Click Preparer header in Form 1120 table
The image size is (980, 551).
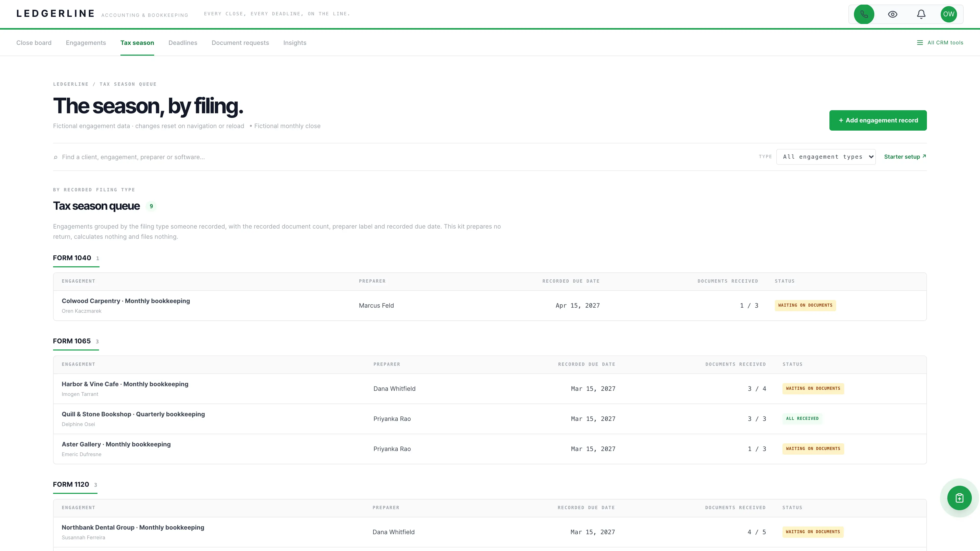(x=386, y=508)
